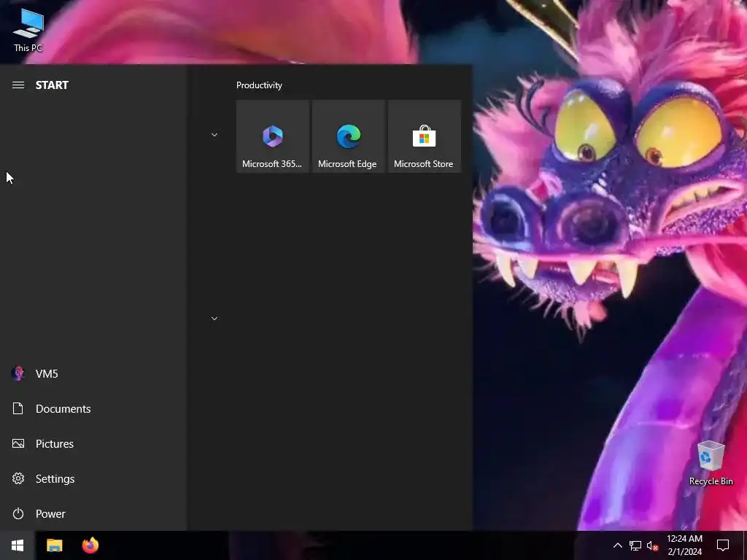Open Documents from the Start menu
The width and height of the screenshot is (747, 560).
pyautogui.click(x=93, y=408)
